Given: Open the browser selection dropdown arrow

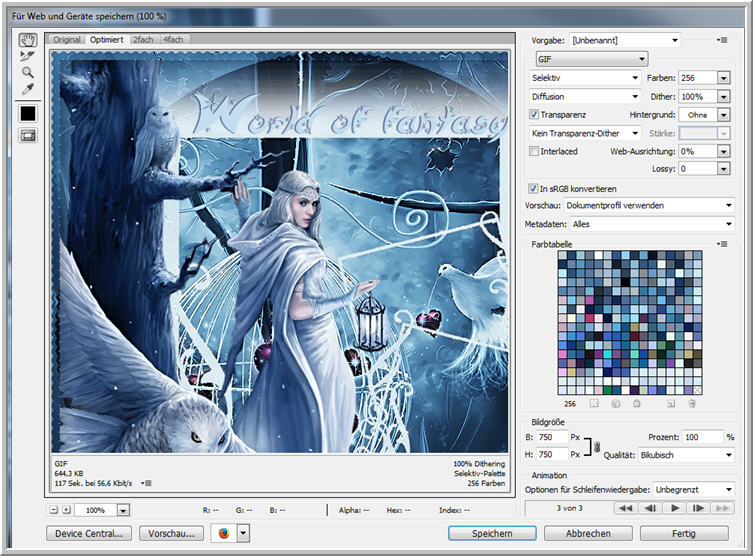Looking at the screenshot, I should pyautogui.click(x=243, y=533).
